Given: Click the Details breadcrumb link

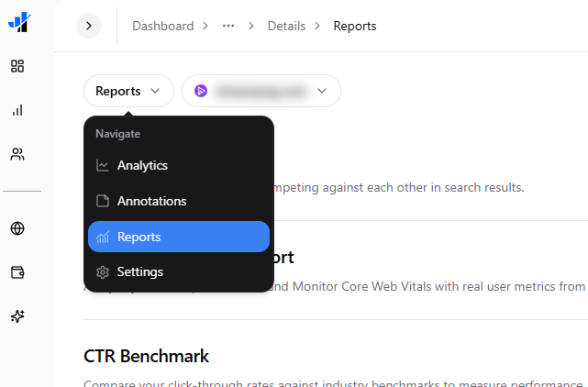Looking at the screenshot, I should [x=286, y=26].
